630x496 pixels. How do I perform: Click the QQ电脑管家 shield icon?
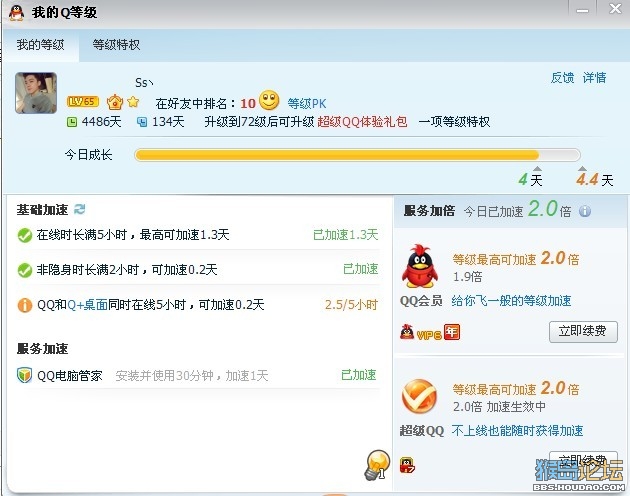[x=25, y=375]
